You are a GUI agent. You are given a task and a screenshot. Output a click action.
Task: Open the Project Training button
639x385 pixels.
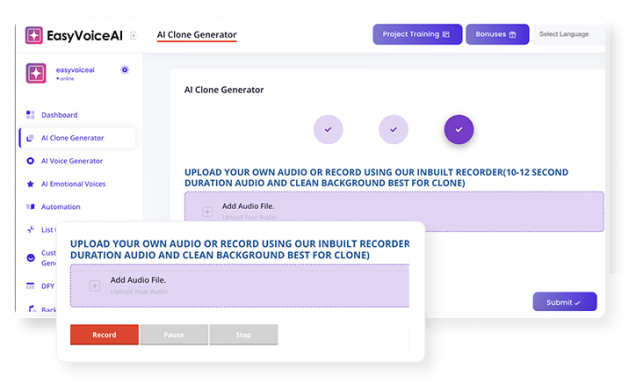417,34
